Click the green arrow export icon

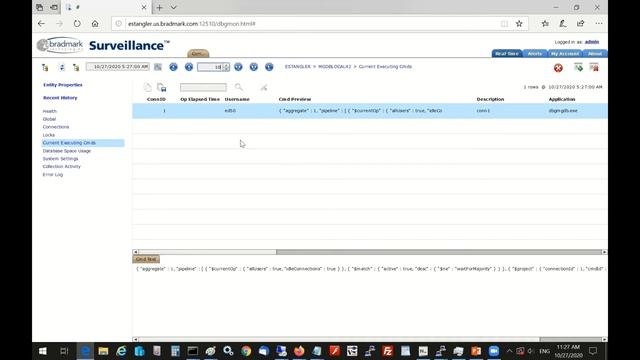point(578,67)
